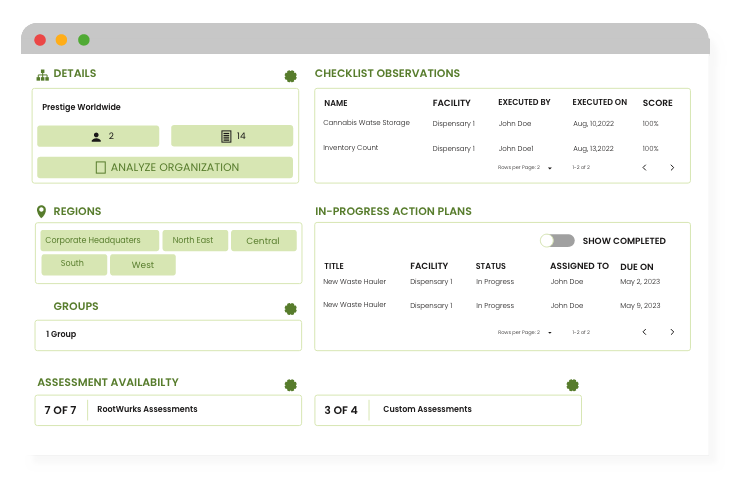
Task: Open the Checklist Observations rows per page dropdown
Action: click(550, 168)
